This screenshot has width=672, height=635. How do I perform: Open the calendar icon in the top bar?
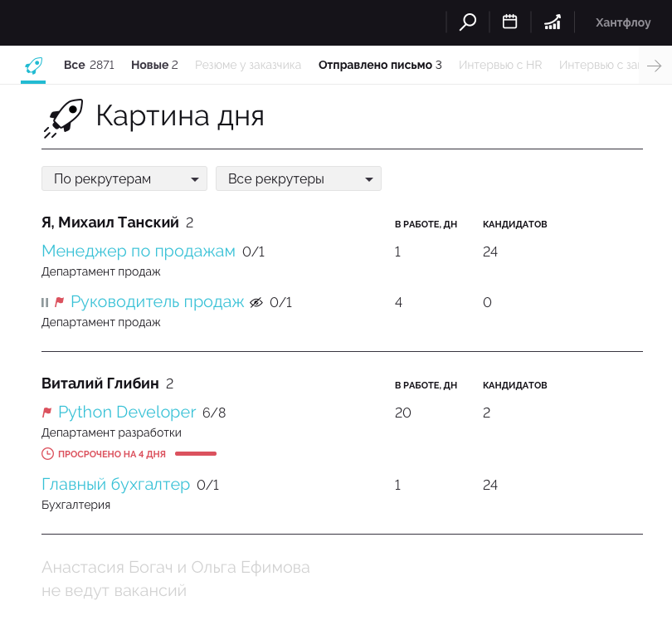click(509, 22)
